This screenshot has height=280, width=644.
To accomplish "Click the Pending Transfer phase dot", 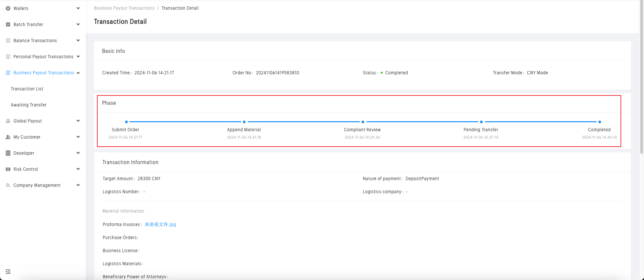I will [x=481, y=122].
